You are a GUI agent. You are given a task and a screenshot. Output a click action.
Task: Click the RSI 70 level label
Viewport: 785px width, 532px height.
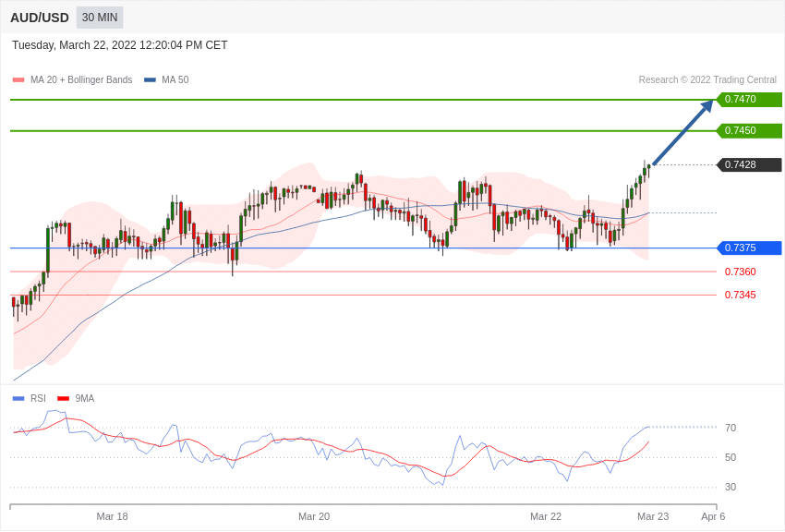[x=731, y=428]
